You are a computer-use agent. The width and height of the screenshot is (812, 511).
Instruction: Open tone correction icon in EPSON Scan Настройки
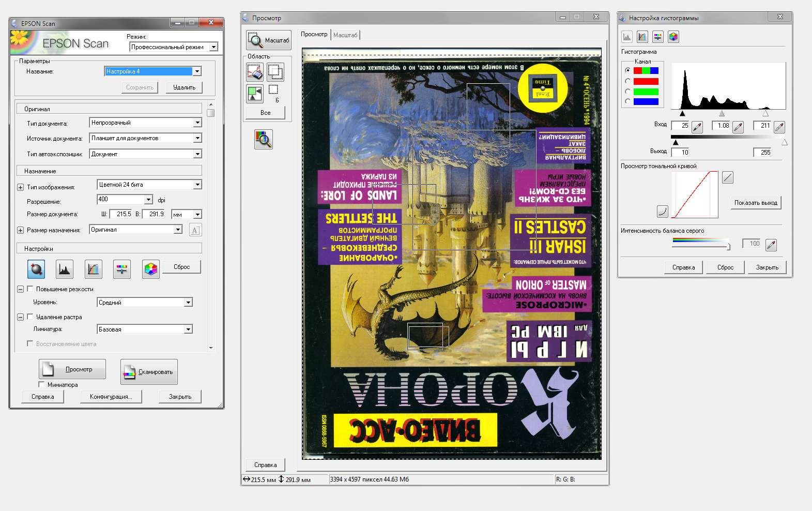coord(93,269)
